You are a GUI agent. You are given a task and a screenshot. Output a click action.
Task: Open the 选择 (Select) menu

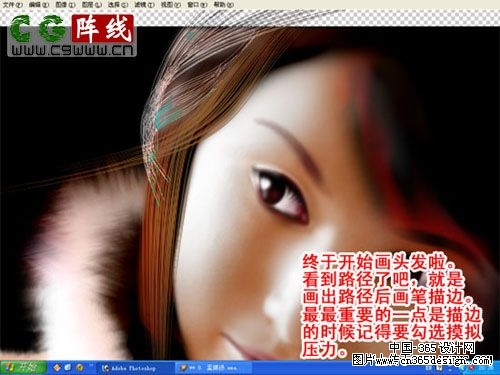coord(118,5)
